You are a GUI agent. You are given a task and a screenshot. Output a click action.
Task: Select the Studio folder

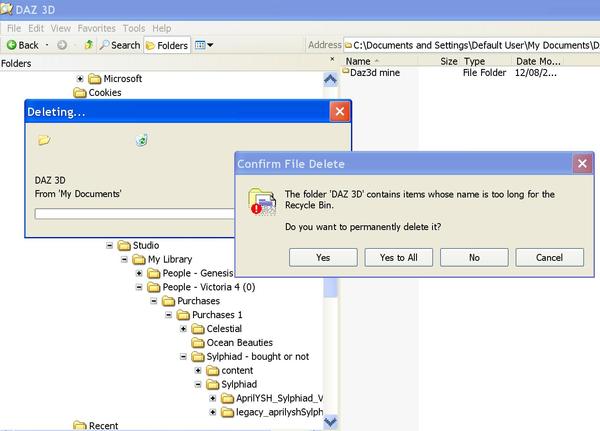coord(139,245)
